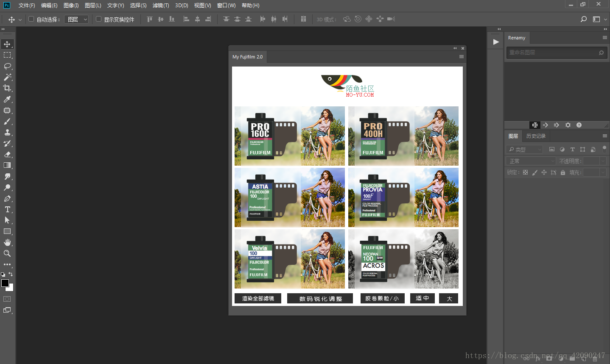Open the 不透明度 opacity dropdown
Screen dimensions: 610x364
point(603,161)
